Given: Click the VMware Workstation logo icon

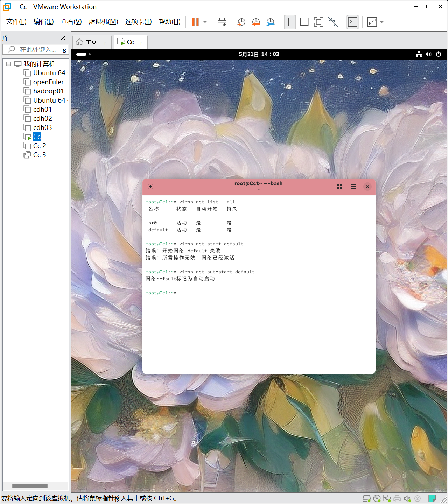Looking at the screenshot, I should tap(7, 7).
